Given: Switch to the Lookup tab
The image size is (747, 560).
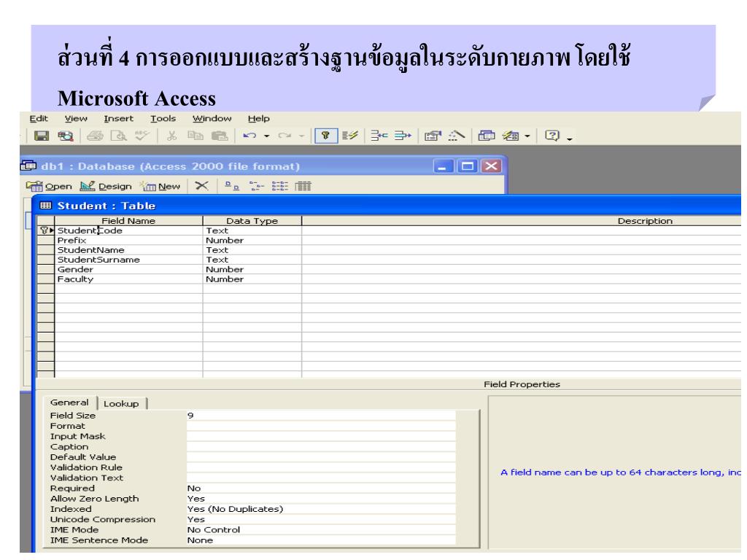Looking at the screenshot, I should click(x=122, y=404).
